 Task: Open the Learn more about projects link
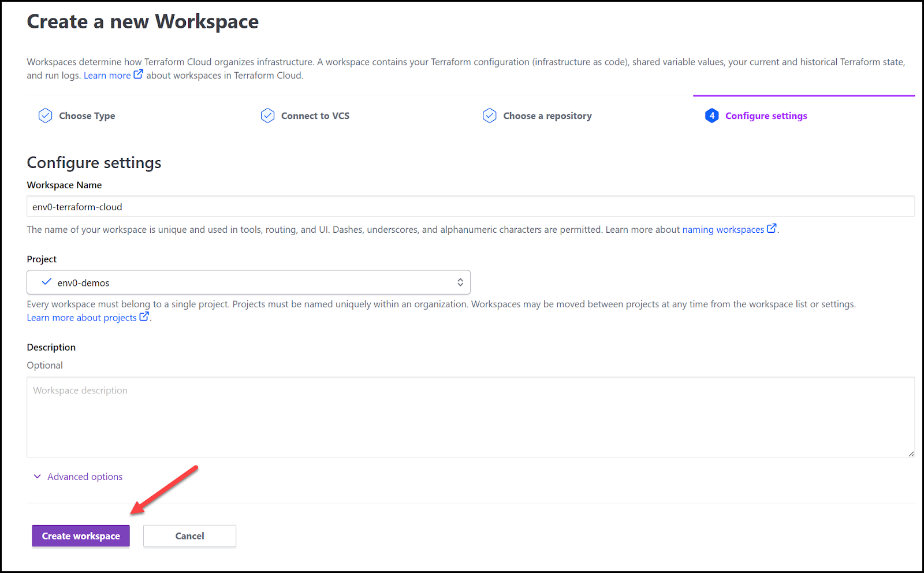point(81,317)
